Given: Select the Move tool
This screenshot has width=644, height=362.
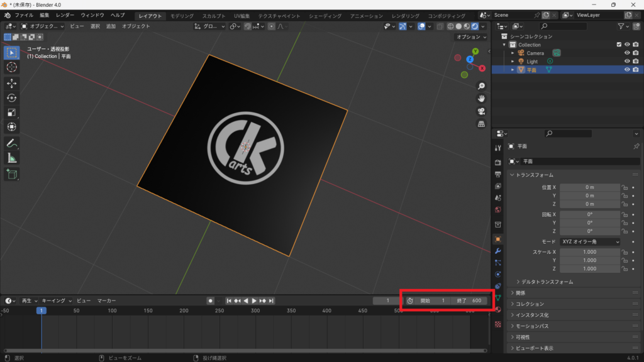Looking at the screenshot, I should [x=12, y=83].
